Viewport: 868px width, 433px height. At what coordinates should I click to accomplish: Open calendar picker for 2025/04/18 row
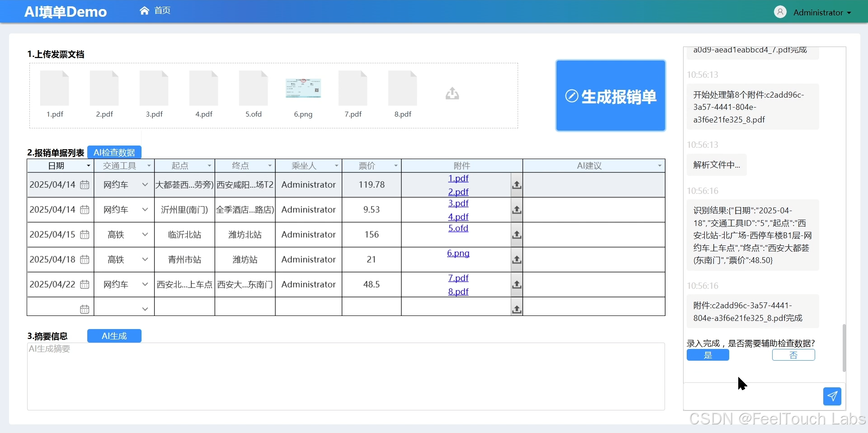(85, 259)
